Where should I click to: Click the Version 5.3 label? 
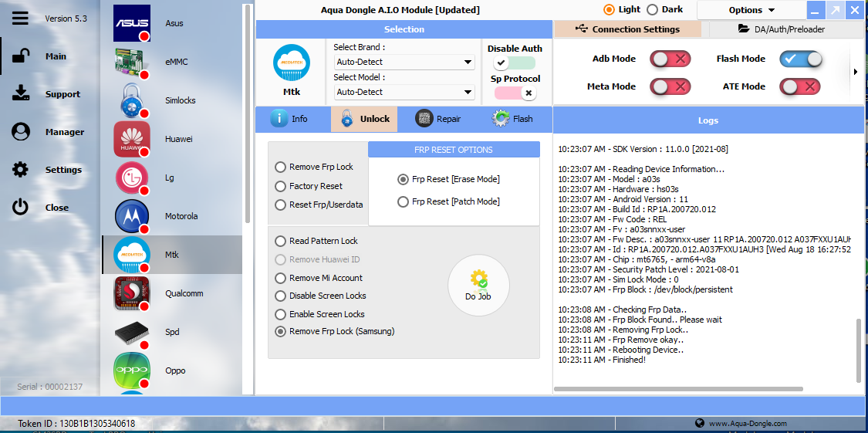click(x=66, y=19)
